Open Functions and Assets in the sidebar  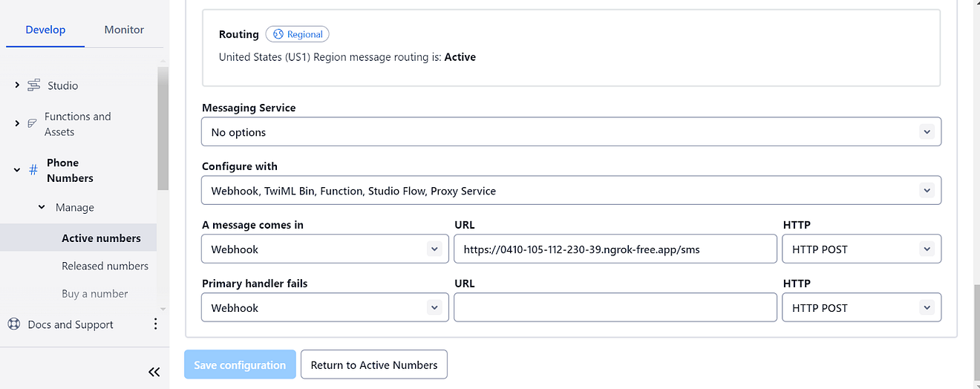point(78,124)
